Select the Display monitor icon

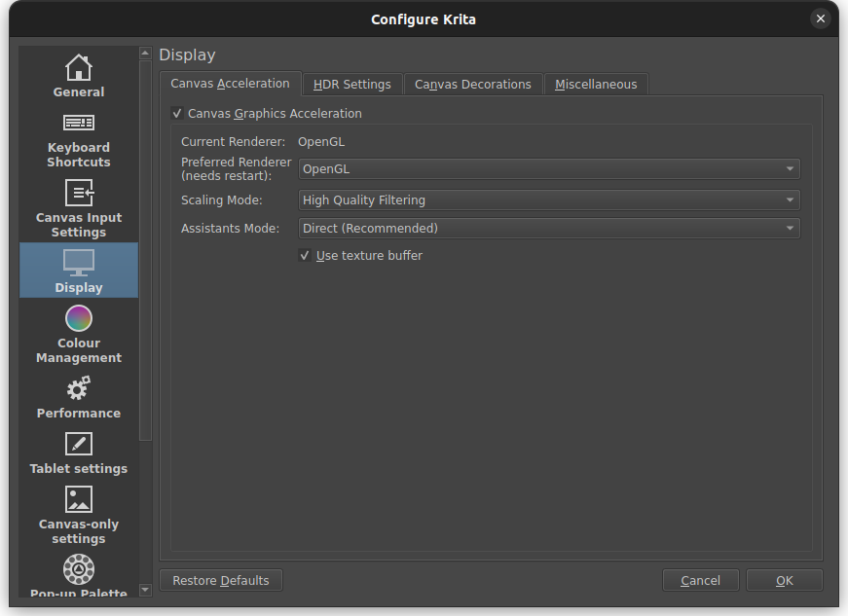point(79,262)
